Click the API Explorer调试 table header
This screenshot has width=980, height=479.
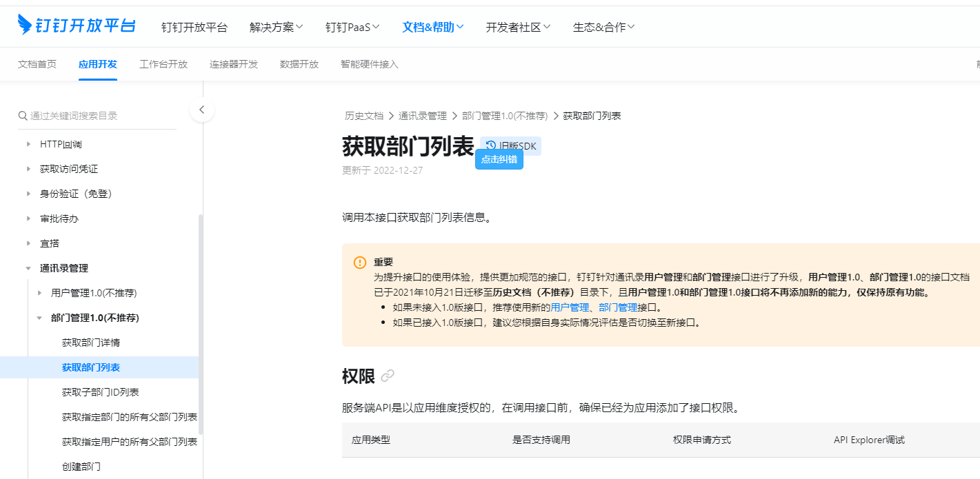(869, 440)
